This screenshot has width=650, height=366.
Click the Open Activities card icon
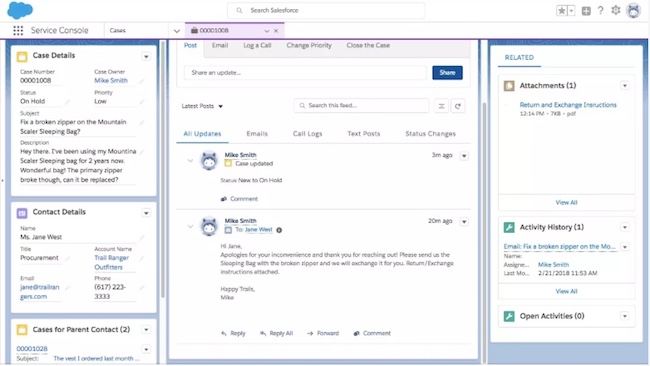point(509,316)
